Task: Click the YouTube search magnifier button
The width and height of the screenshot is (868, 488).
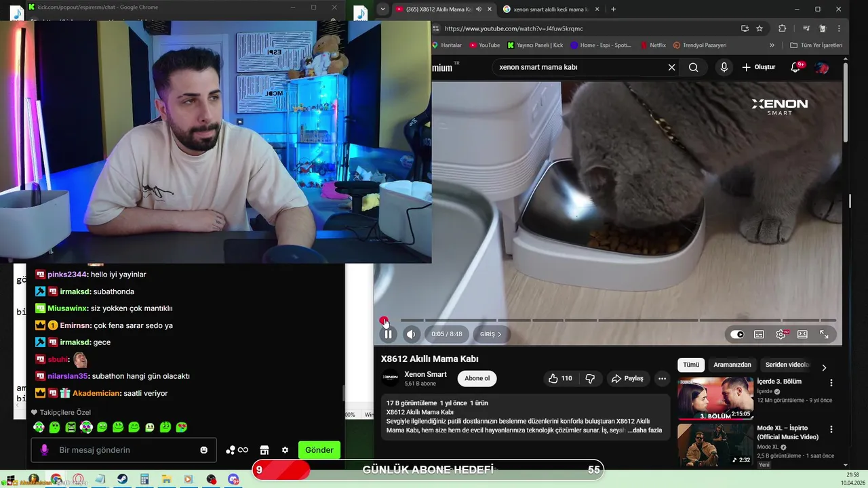Action: 693,67
